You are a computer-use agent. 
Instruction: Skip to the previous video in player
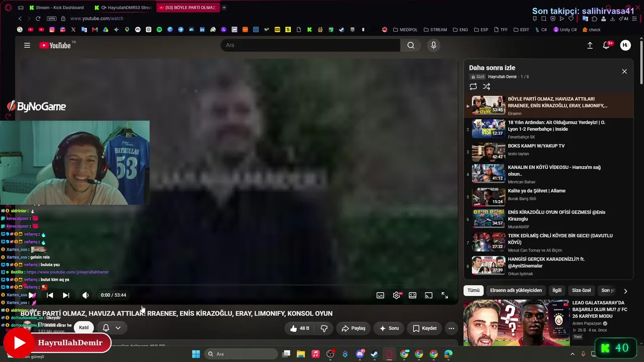coord(50,295)
